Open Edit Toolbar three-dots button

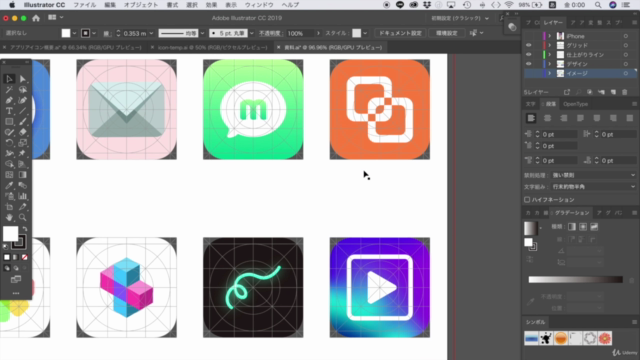coord(16,293)
